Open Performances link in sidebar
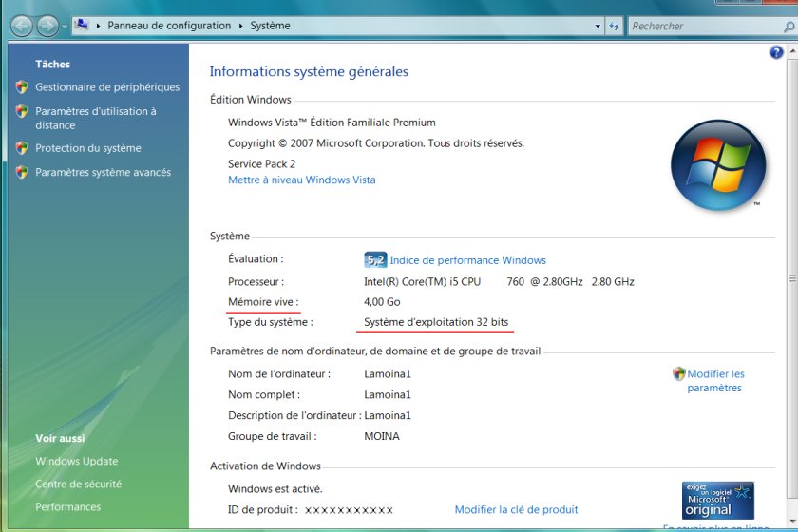 coord(68,507)
